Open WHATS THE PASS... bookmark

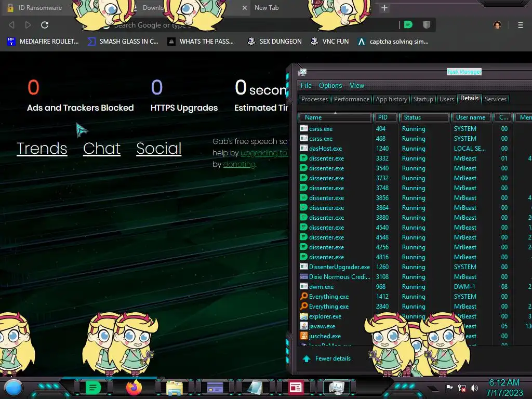(201, 42)
